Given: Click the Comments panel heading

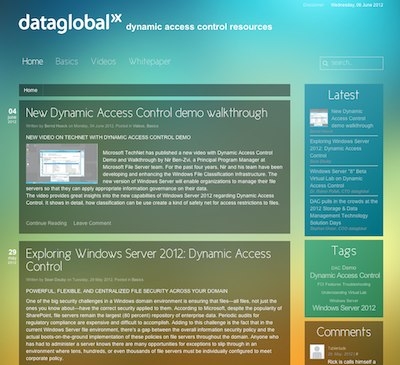Looking at the screenshot, I should pyautogui.click(x=344, y=332).
